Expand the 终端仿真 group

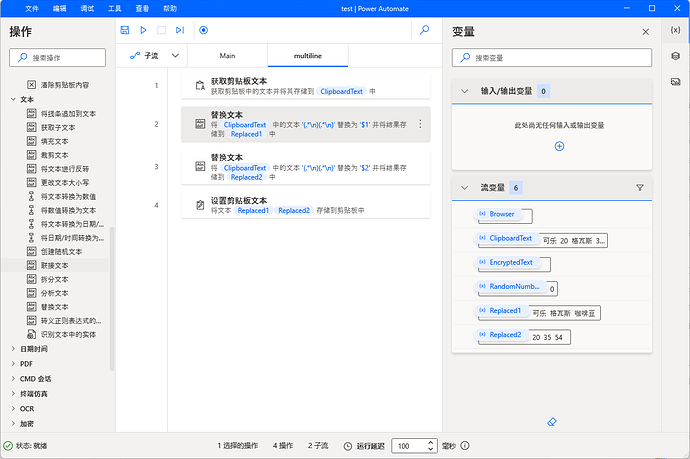pos(13,393)
